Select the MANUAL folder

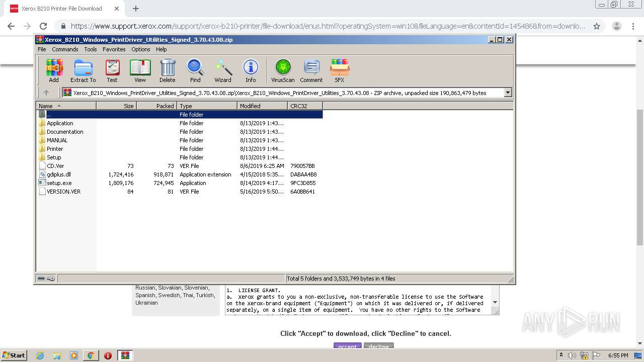(57, 140)
